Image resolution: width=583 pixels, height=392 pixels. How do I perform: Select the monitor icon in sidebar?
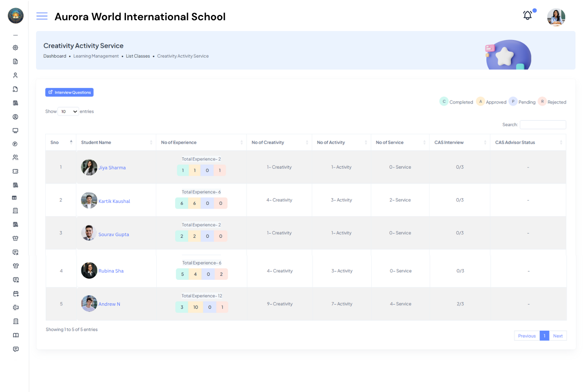click(15, 130)
